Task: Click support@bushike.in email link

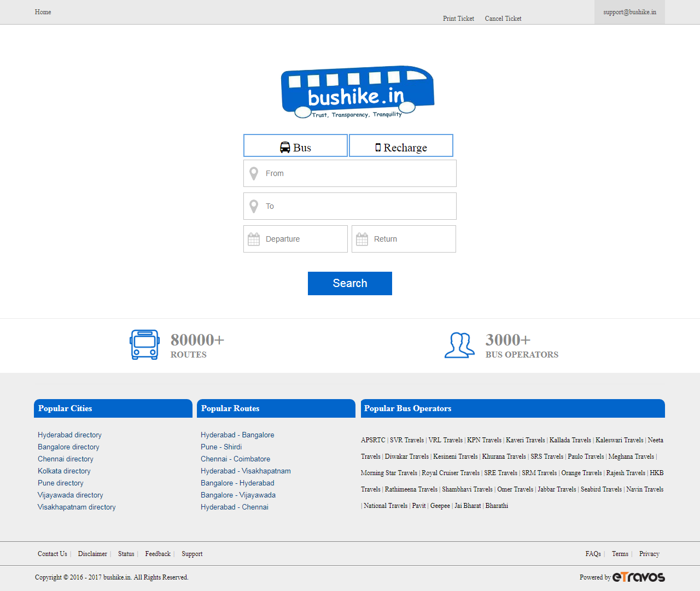Action: 629,12
